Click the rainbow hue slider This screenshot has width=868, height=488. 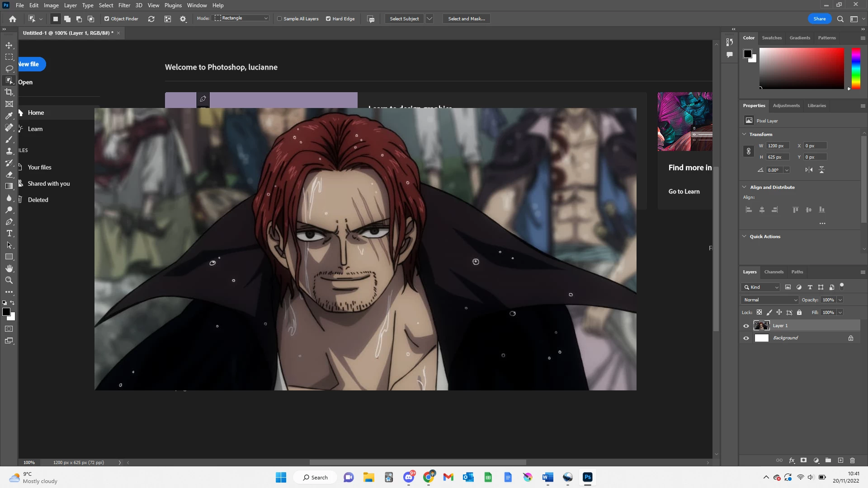point(856,68)
